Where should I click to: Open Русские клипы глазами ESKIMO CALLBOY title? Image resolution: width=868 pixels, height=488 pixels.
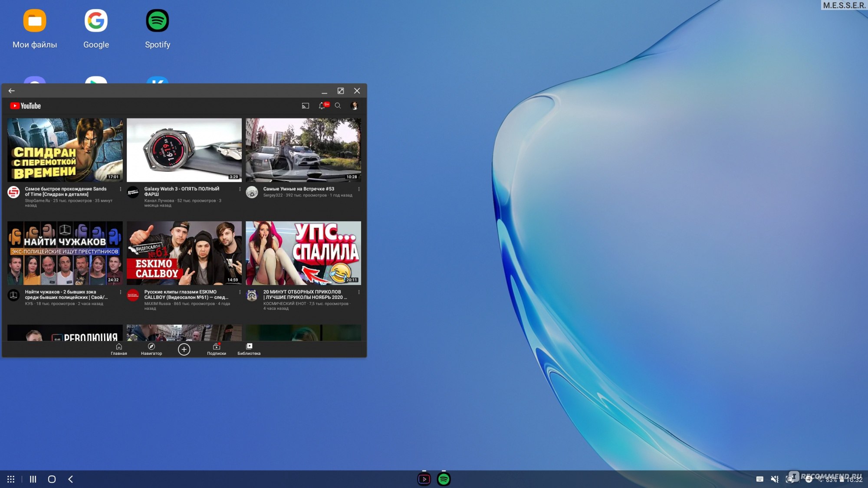(x=186, y=295)
